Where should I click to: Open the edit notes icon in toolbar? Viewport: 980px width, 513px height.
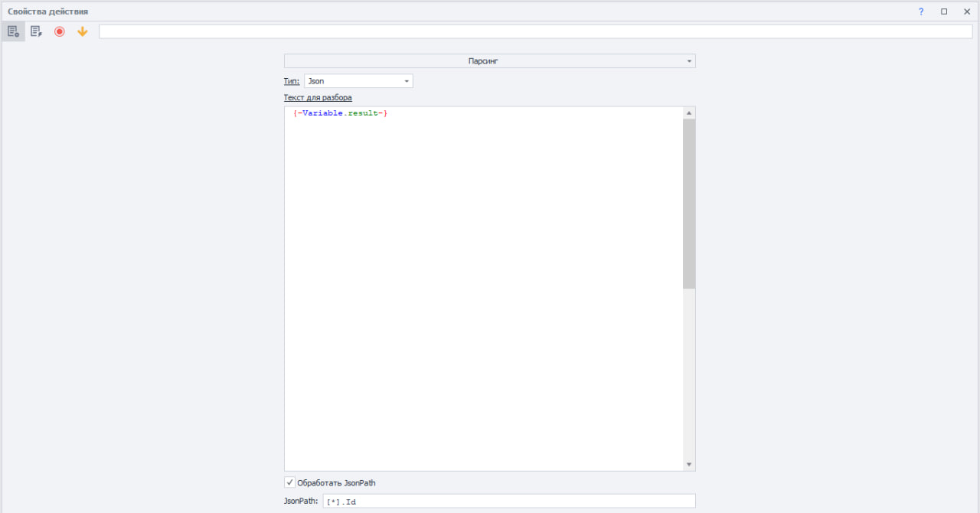(36, 31)
